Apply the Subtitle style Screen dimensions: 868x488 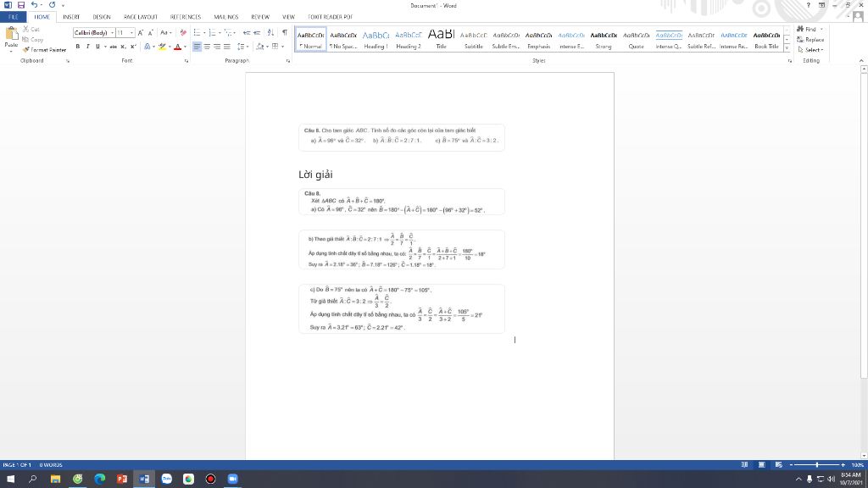click(473, 39)
